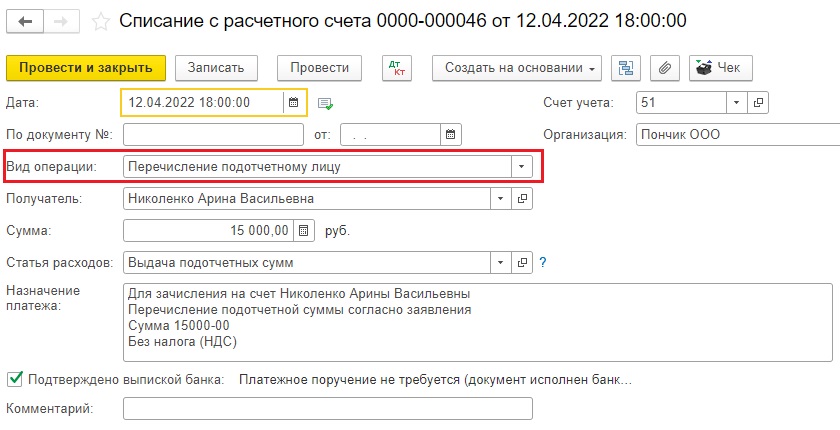Show help for Статья расходов question mark

coord(543,262)
